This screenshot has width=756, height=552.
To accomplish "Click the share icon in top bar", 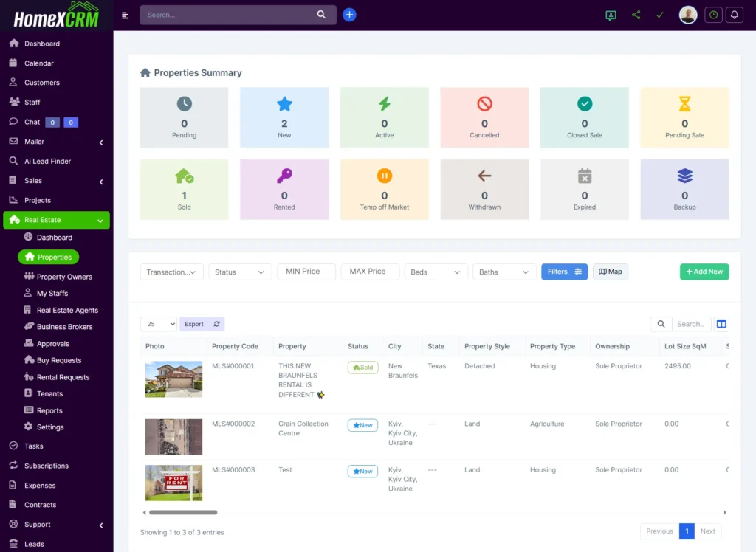I will 636,15.
